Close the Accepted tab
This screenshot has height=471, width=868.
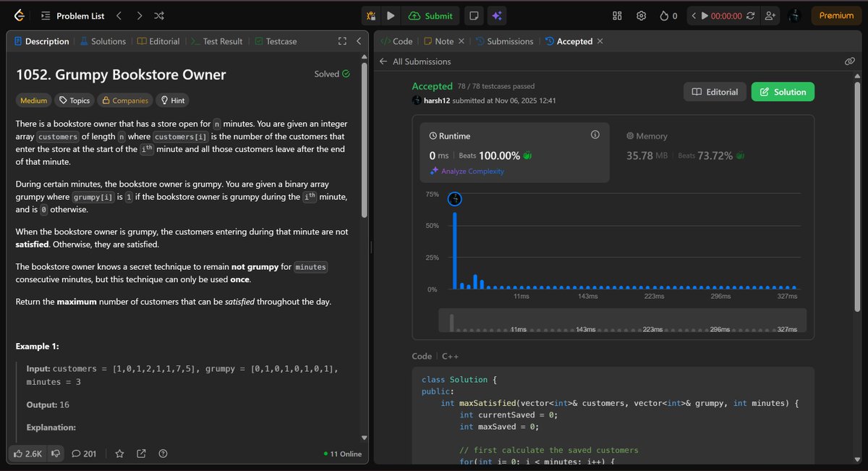click(600, 41)
